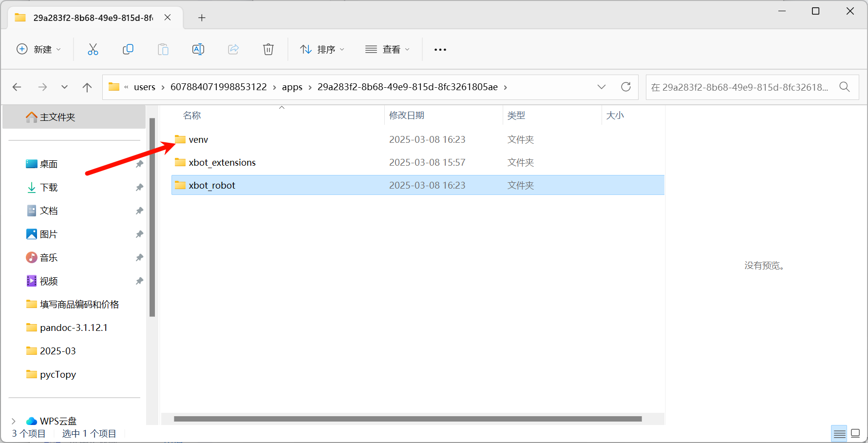The height and width of the screenshot is (443, 868).
Task: Go up one folder level arrow
Action: point(87,87)
